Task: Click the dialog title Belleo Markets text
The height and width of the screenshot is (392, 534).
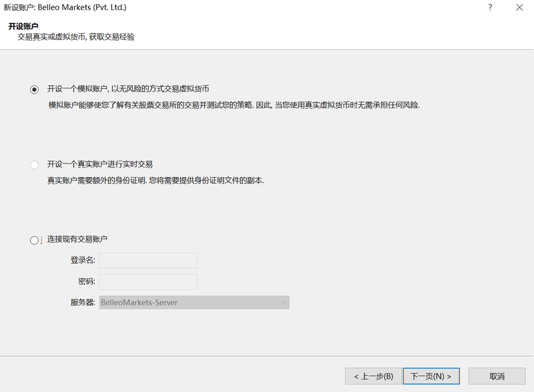Action: (65, 7)
